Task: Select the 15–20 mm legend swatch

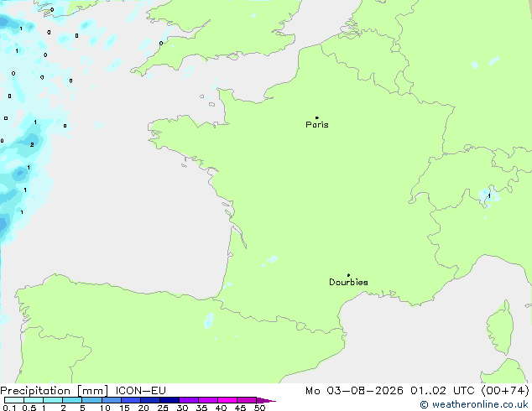Action: coord(131,400)
